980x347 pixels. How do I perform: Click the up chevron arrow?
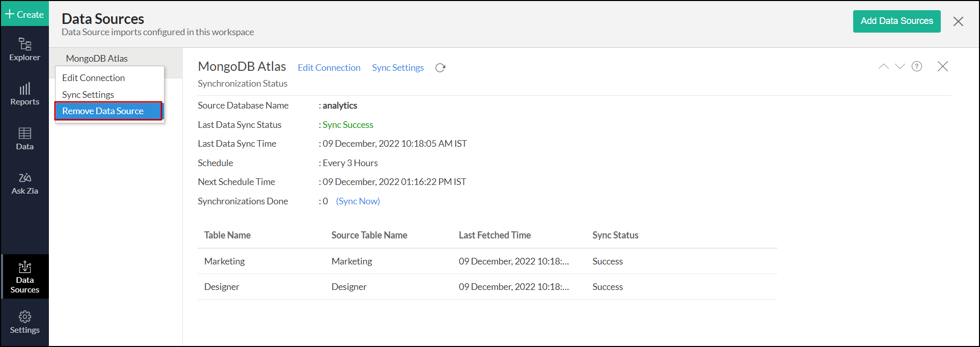pos(884,66)
